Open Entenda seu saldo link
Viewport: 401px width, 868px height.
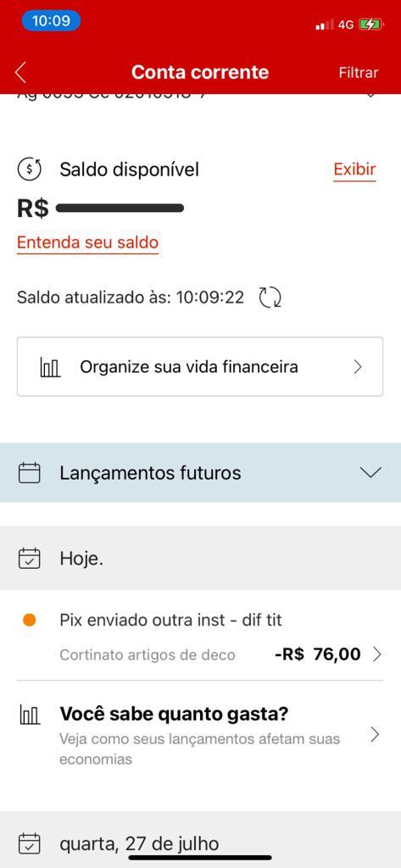click(x=87, y=243)
